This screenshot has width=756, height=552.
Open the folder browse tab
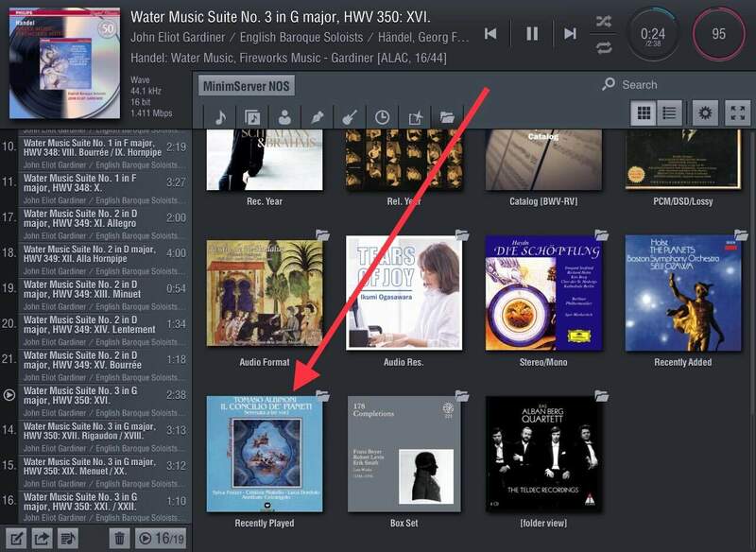[447, 117]
